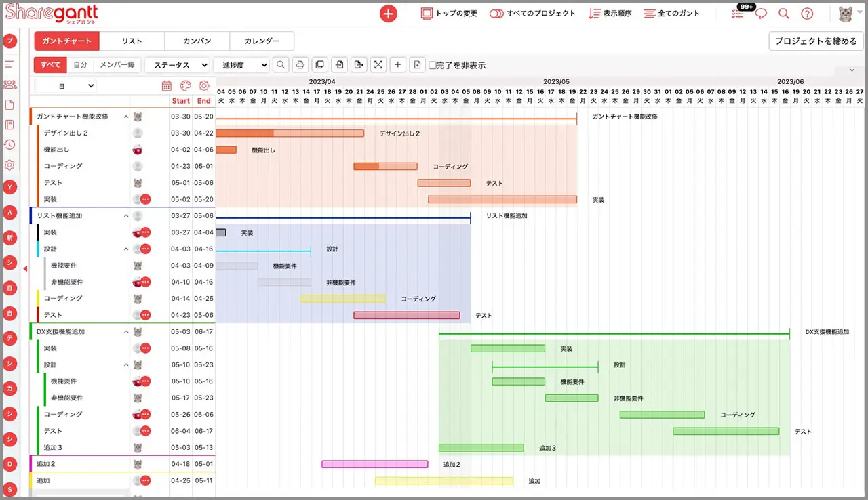
Task: Open the calendar icon above task list
Action: click(167, 86)
